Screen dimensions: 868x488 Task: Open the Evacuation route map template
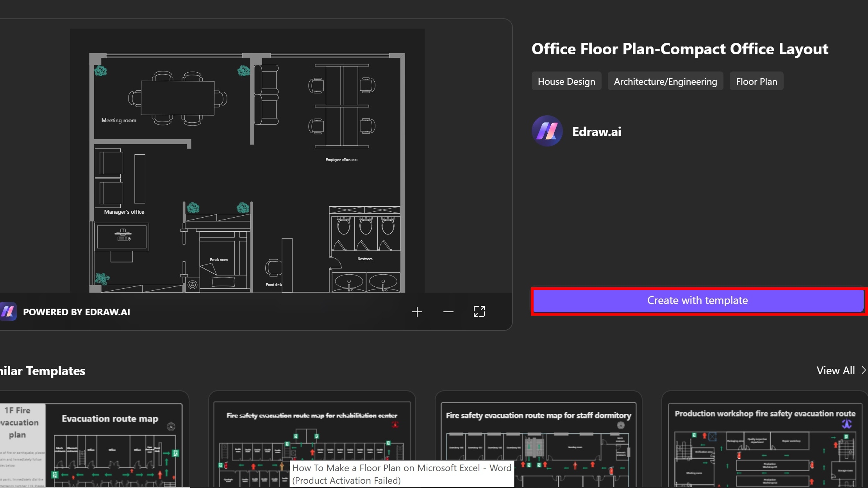94,440
